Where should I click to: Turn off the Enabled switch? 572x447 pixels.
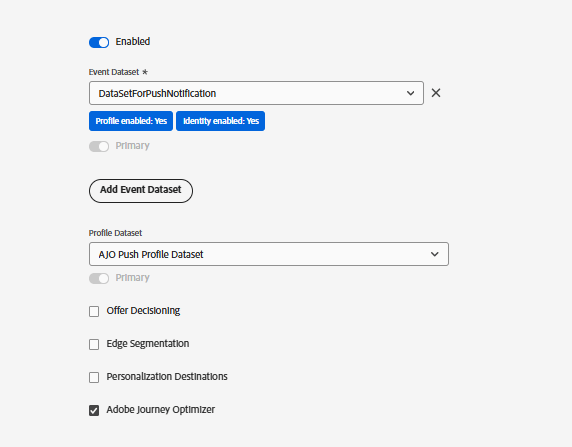coord(99,42)
